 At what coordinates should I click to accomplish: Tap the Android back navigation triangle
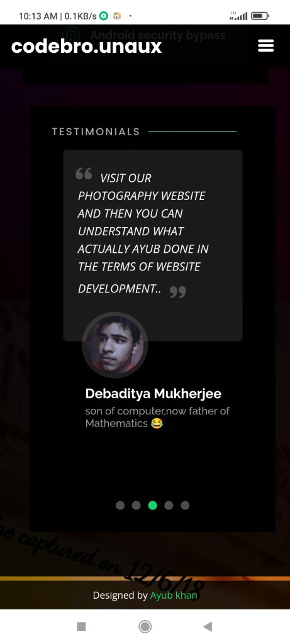tap(208, 626)
